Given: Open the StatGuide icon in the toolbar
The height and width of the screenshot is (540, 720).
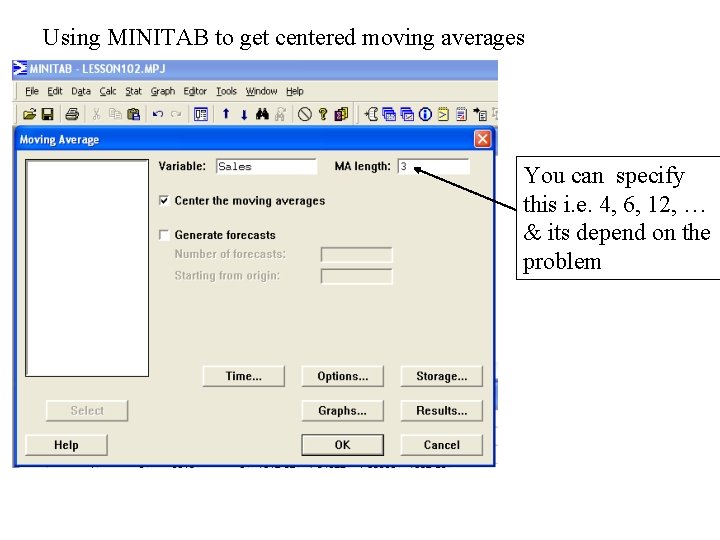Looking at the screenshot, I should point(341,114).
